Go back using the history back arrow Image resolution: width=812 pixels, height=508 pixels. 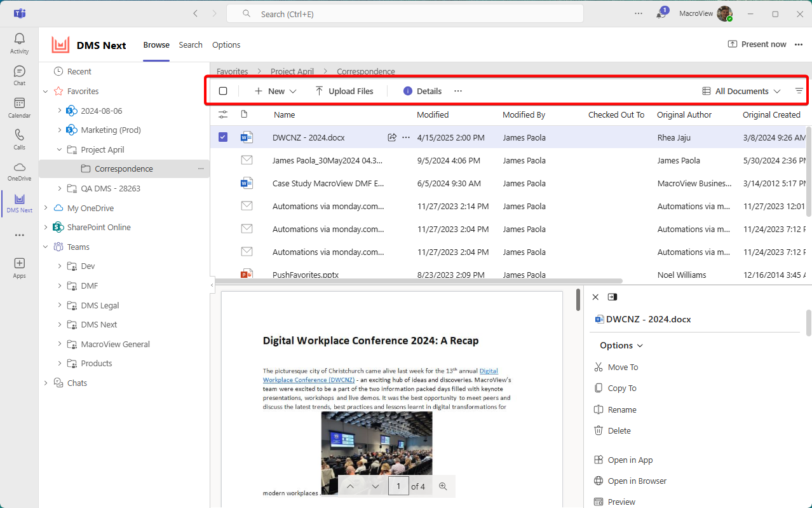click(x=196, y=13)
